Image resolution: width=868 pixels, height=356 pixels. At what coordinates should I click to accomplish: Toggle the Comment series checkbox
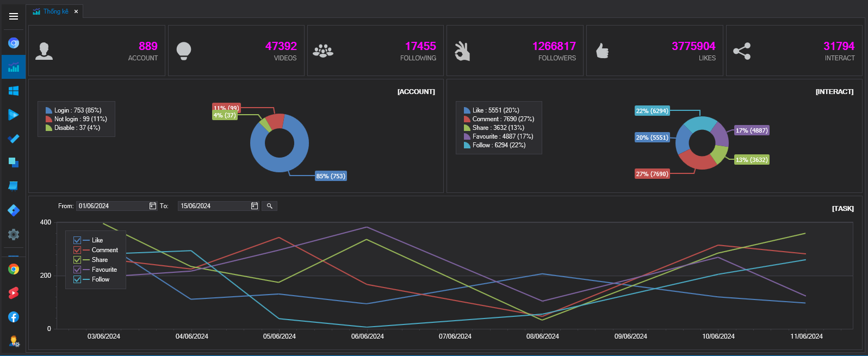click(x=77, y=250)
